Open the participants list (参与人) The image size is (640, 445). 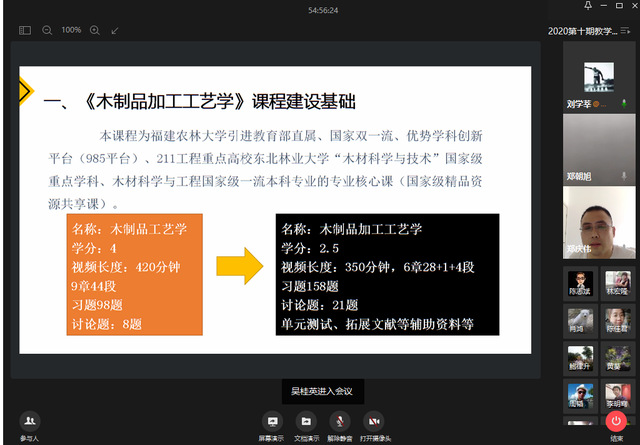[x=29, y=427]
